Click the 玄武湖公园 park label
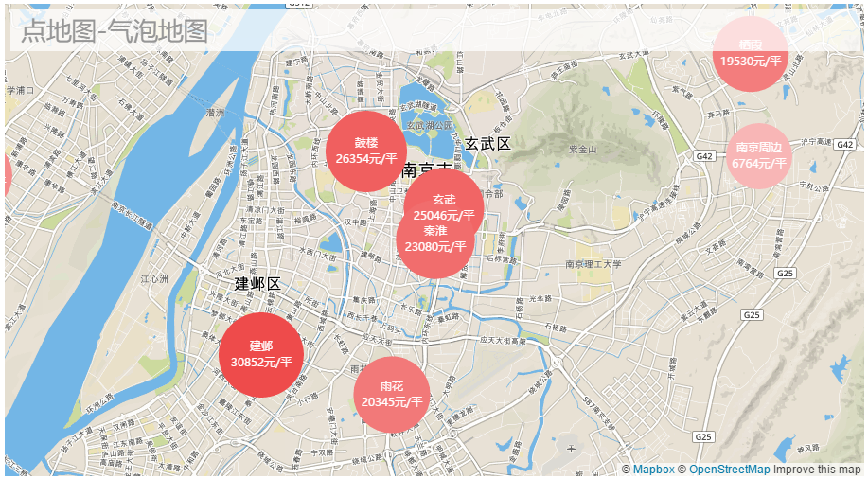The width and height of the screenshot is (868, 479). click(x=430, y=126)
